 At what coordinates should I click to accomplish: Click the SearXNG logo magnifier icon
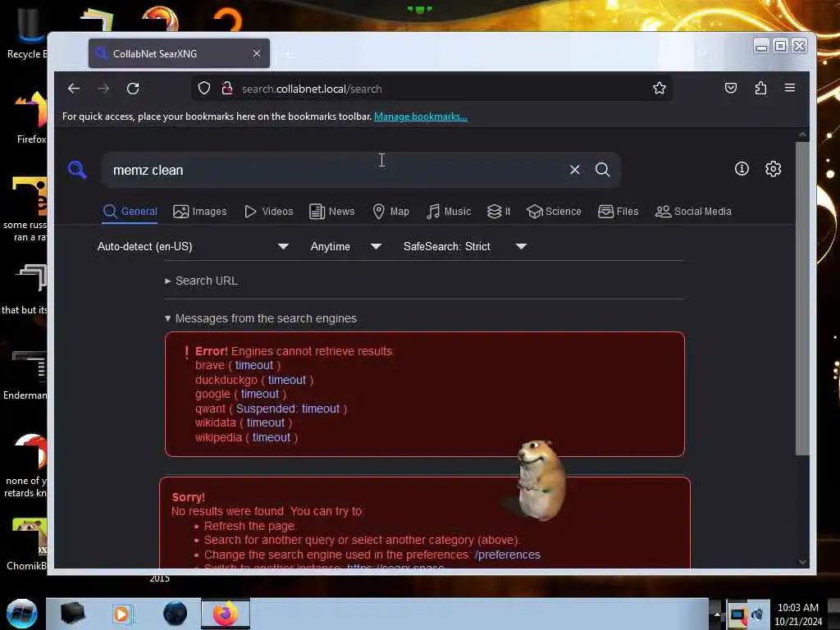point(77,170)
